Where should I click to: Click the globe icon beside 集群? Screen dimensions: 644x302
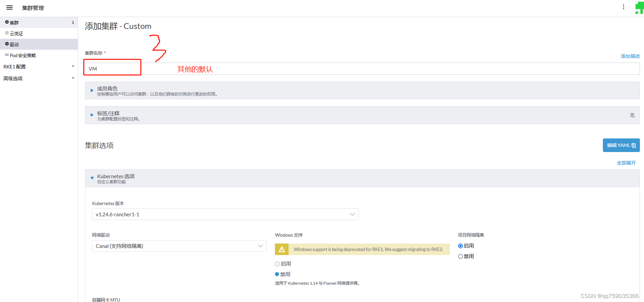(7, 22)
